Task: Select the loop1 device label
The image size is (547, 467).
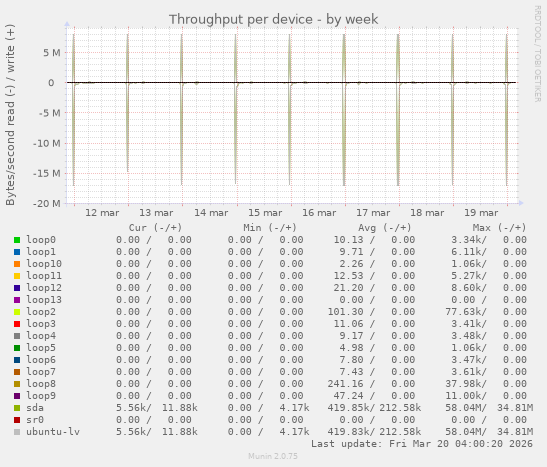Action: [x=41, y=252]
